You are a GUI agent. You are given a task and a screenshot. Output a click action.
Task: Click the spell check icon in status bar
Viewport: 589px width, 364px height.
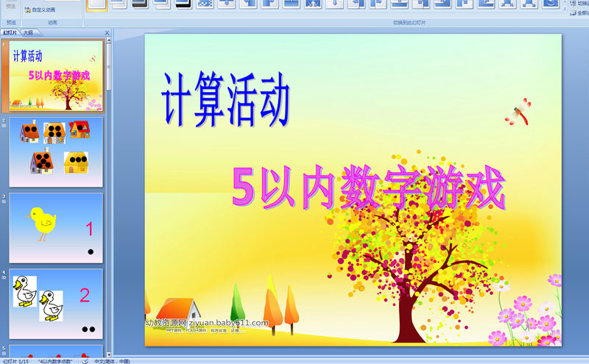pyautogui.click(x=85, y=361)
